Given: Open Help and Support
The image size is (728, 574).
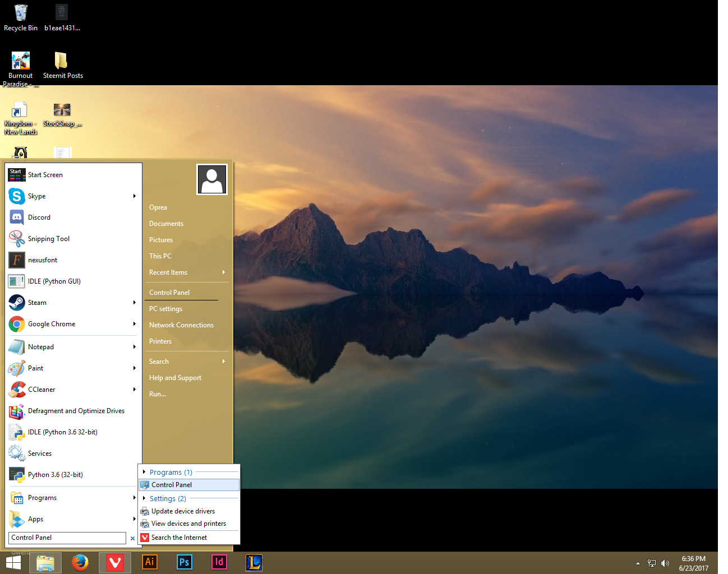Looking at the screenshot, I should (x=175, y=378).
